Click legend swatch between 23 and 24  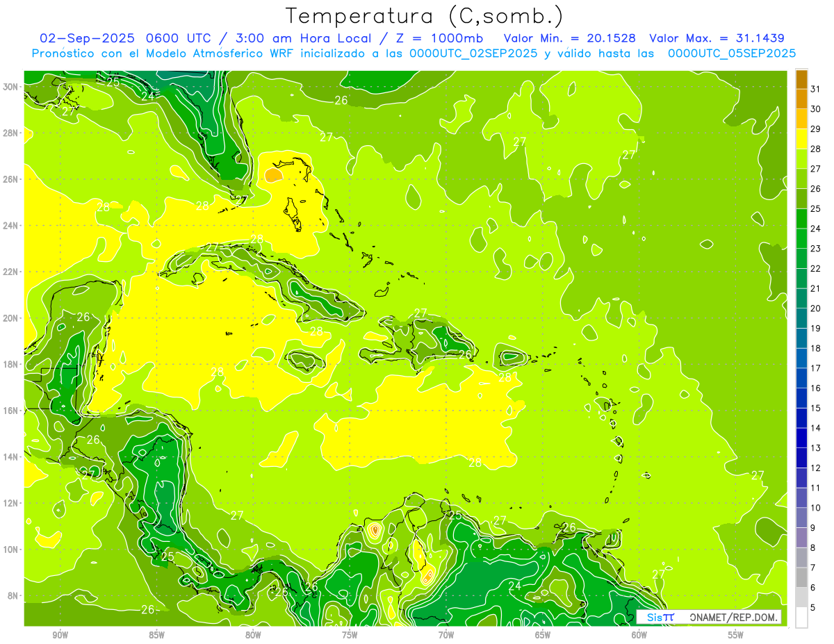(801, 238)
